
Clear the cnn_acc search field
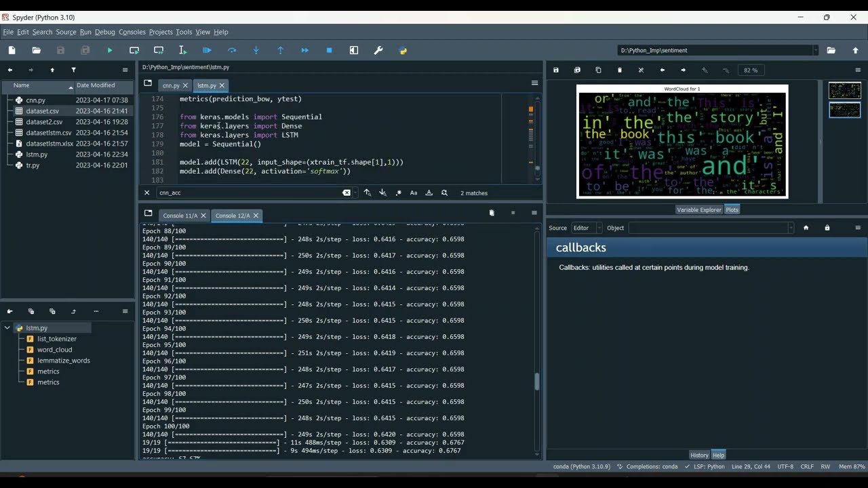coord(347,192)
